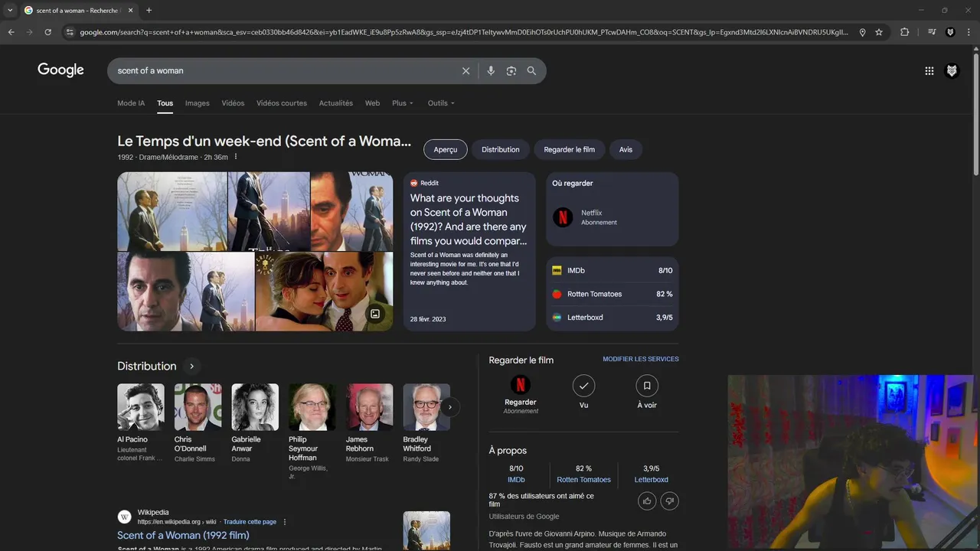Viewport: 980px width, 551px height.
Task: Close the scent of a woman tab
Action: pyautogui.click(x=130, y=11)
